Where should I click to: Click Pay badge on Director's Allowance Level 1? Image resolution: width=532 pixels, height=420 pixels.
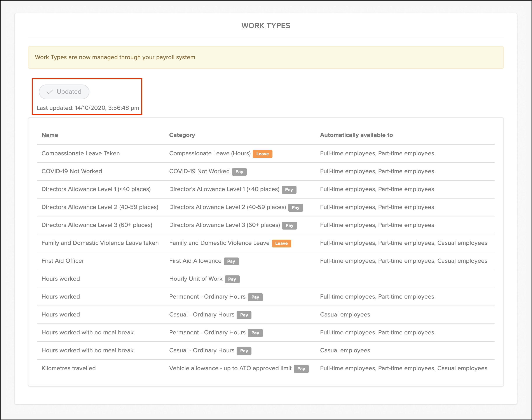[289, 190]
